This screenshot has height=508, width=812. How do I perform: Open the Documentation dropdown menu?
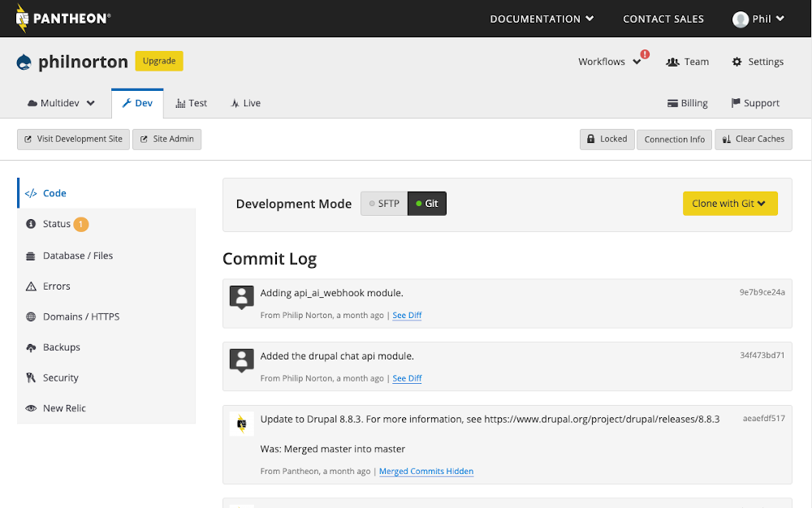point(542,19)
